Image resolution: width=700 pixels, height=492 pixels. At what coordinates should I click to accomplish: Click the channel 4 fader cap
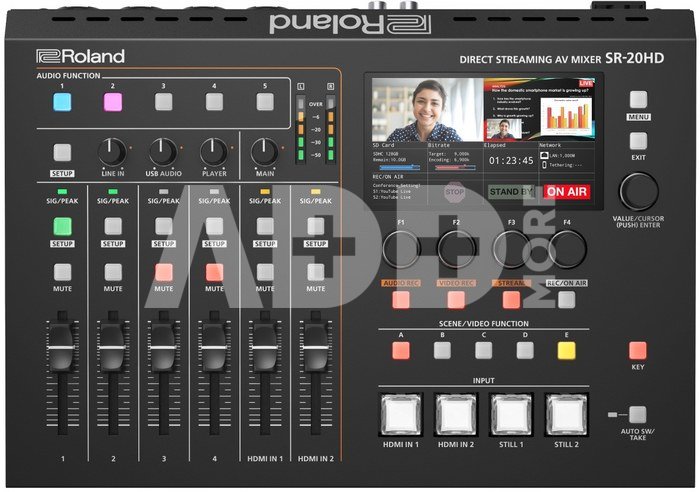214,346
